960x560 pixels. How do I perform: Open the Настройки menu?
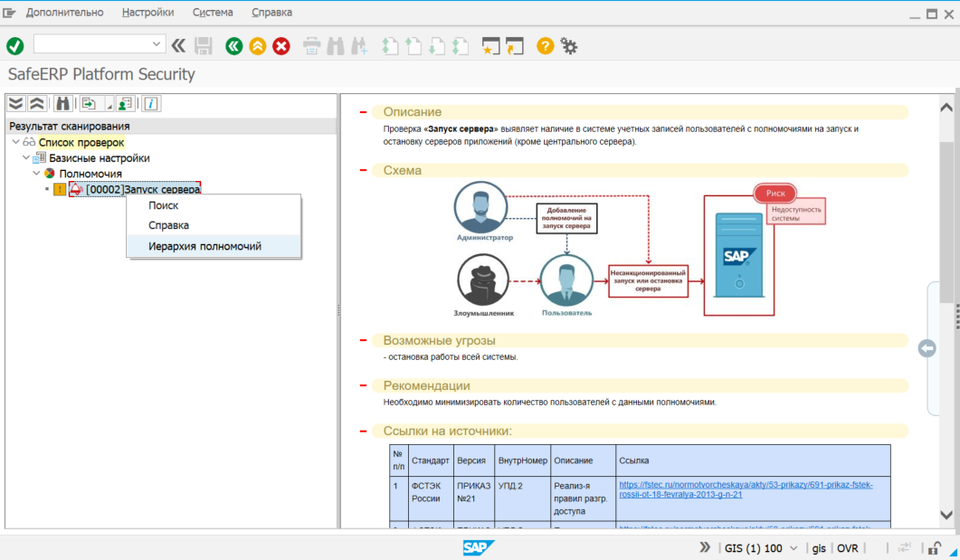coord(147,13)
